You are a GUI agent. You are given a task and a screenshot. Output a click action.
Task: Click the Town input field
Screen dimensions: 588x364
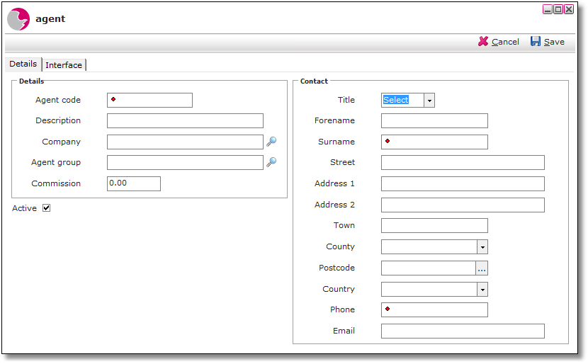point(435,226)
